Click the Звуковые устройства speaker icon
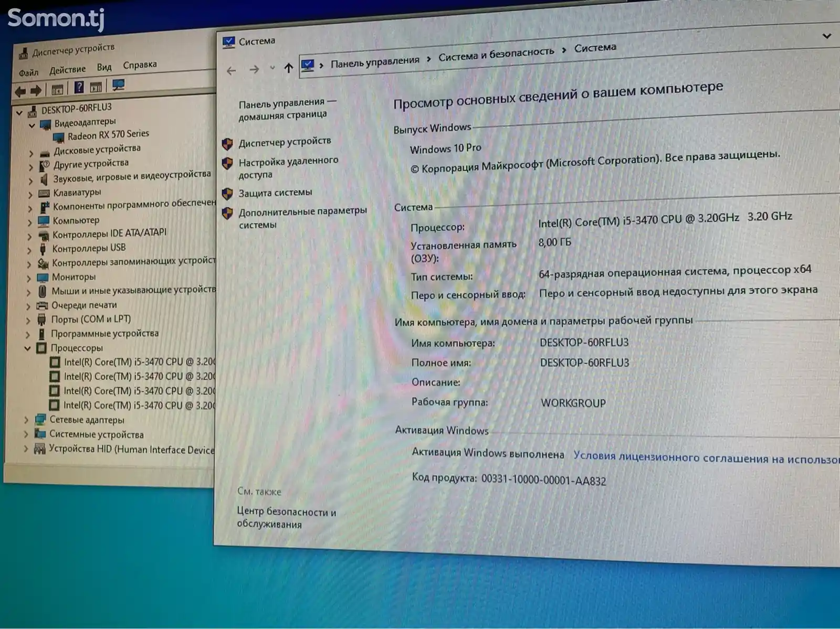 coord(45,180)
